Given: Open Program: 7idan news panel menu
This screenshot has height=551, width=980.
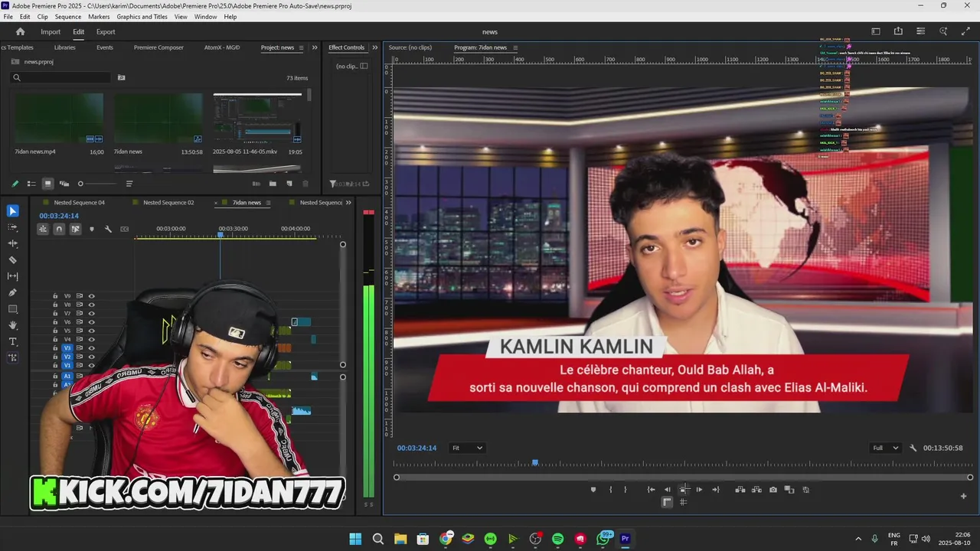Looking at the screenshot, I should (515, 47).
